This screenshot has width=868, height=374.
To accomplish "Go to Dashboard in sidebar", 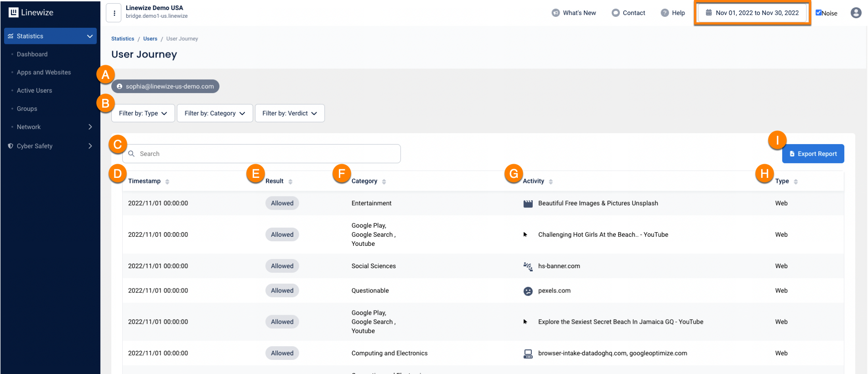I will point(32,54).
